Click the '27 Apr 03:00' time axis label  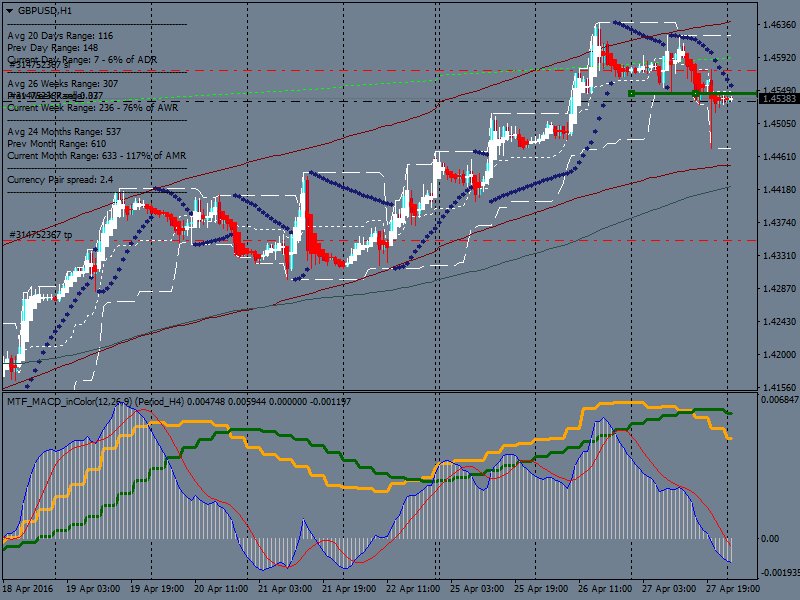pyautogui.click(x=669, y=589)
